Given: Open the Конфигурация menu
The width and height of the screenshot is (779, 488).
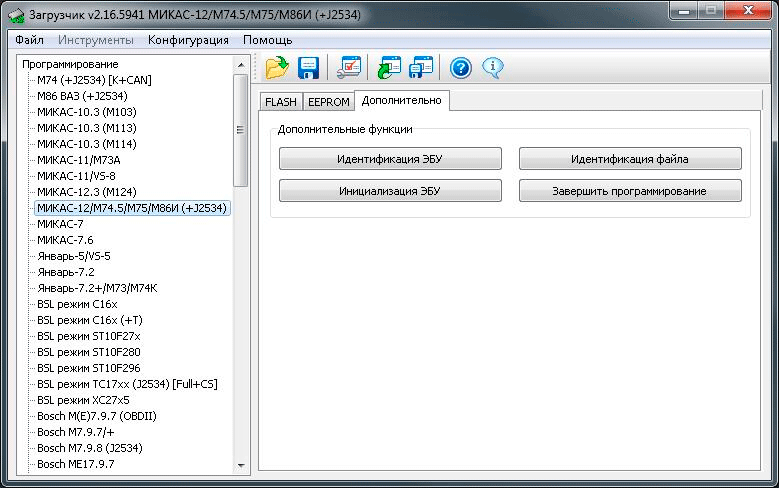Looking at the screenshot, I should 188,40.
